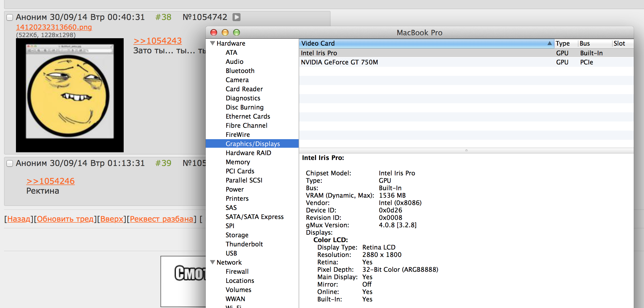Select Diagnostics in the sidebar

tap(243, 98)
